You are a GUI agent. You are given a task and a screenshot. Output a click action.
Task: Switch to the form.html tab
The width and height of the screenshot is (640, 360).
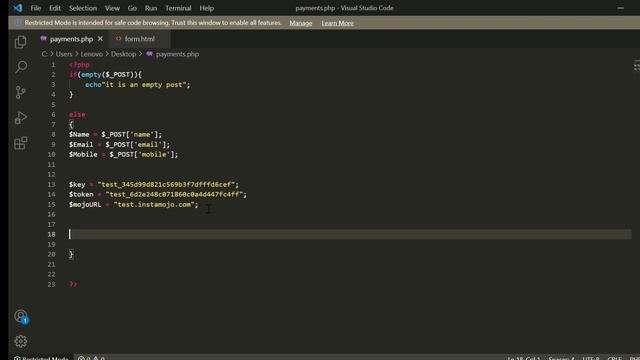[x=140, y=39]
